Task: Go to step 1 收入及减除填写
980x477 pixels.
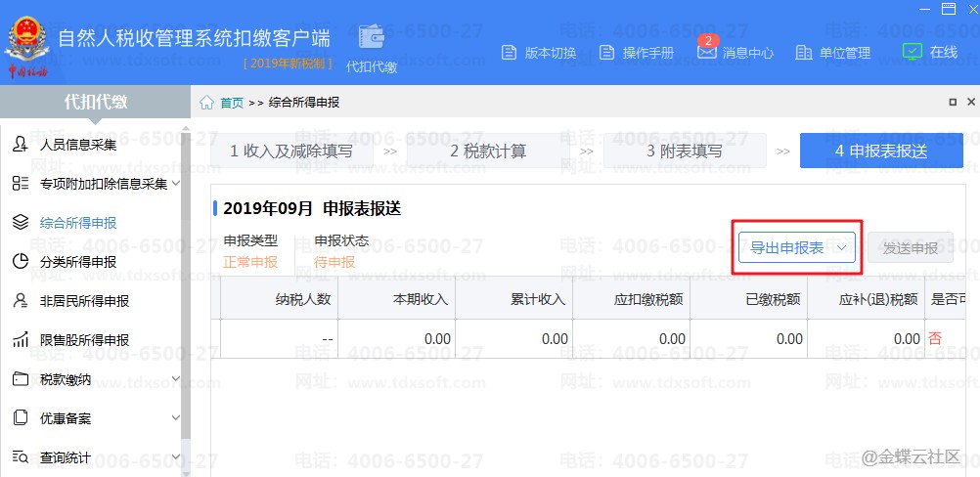Action: click(290, 152)
